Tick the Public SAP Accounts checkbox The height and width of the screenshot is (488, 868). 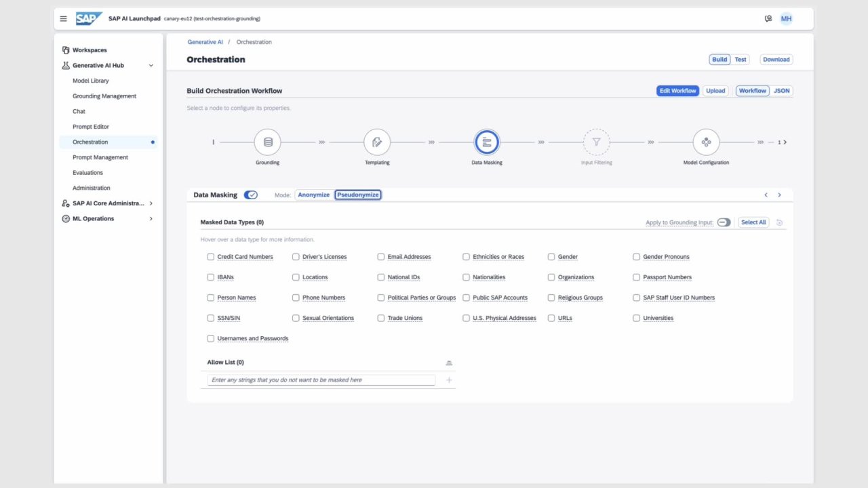pos(466,298)
